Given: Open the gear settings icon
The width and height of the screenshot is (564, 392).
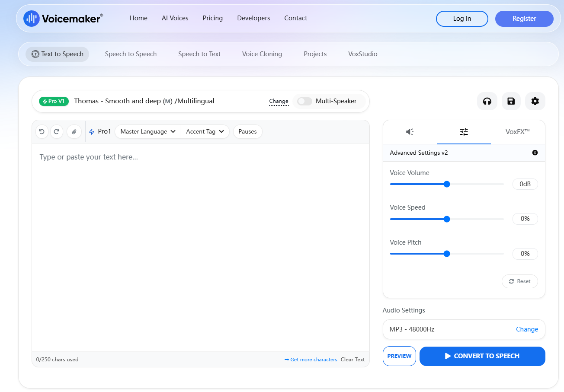Looking at the screenshot, I should pos(535,101).
